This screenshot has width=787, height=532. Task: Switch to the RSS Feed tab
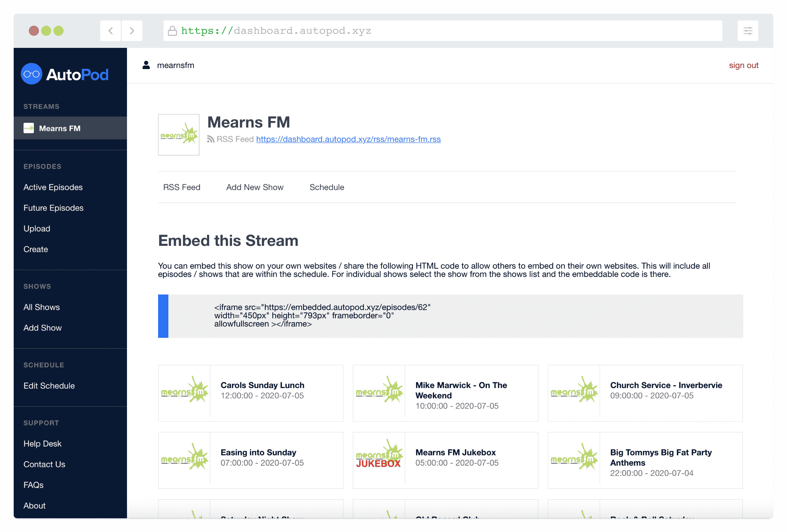point(182,187)
